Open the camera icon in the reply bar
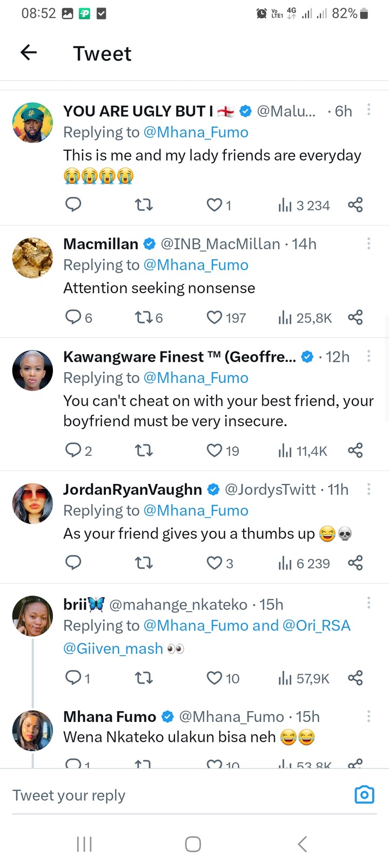The width and height of the screenshot is (389, 868). click(x=364, y=794)
